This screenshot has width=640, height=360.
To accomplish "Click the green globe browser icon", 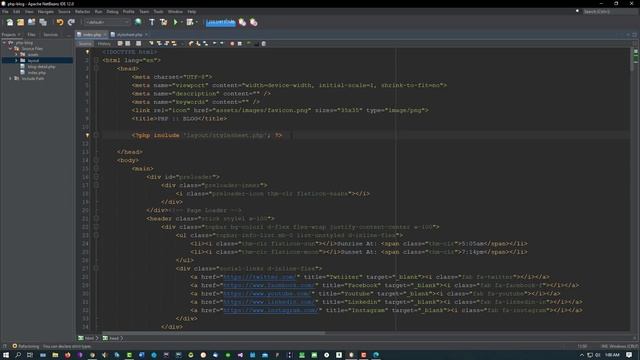I will (138, 22).
